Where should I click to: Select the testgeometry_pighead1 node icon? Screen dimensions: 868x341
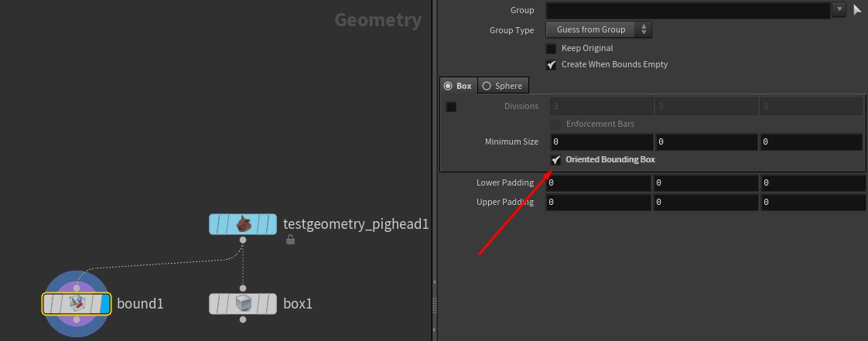242,224
